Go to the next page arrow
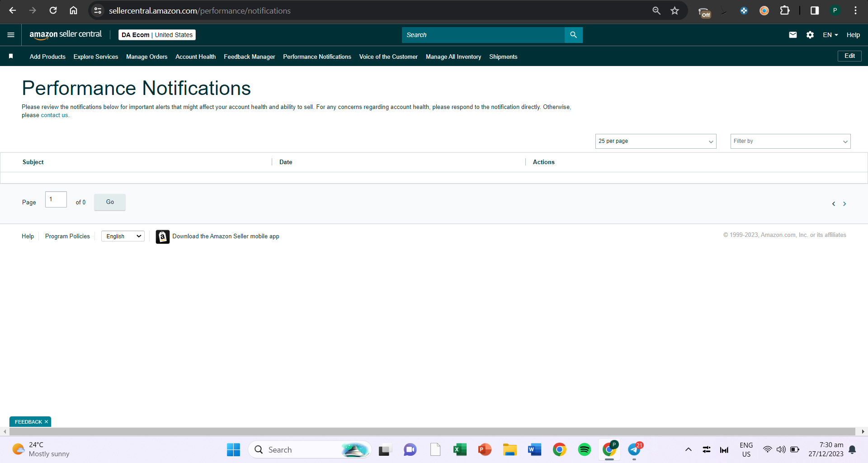The height and width of the screenshot is (463, 868). [x=844, y=204]
